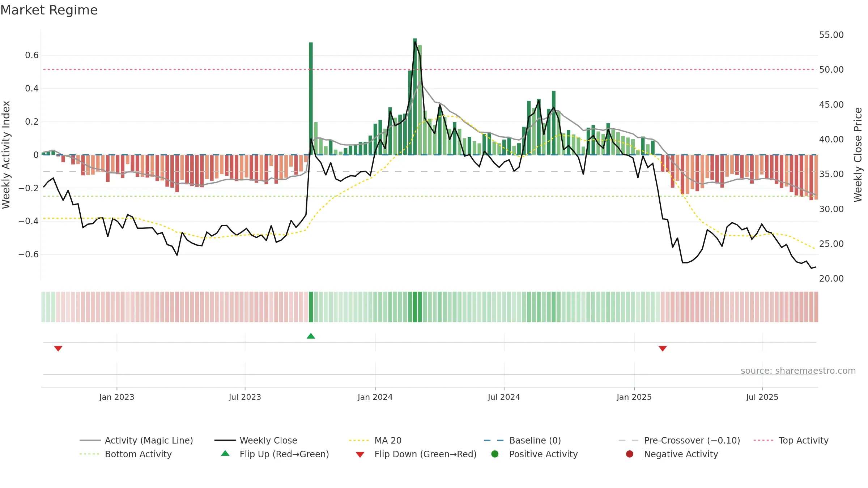Click Negative Activity legend label
This screenshot has width=868, height=488.
click(x=681, y=454)
